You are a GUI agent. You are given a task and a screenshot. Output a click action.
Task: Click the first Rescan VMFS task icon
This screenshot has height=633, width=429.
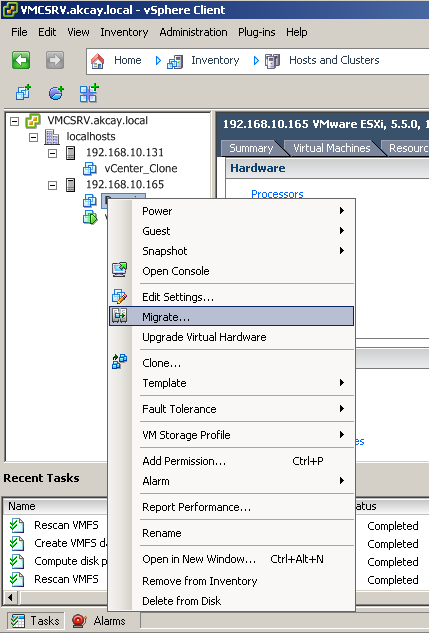(x=17, y=525)
